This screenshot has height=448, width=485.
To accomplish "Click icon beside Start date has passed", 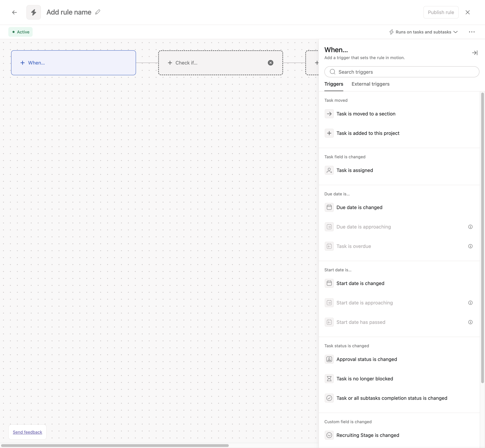I will pyautogui.click(x=329, y=322).
